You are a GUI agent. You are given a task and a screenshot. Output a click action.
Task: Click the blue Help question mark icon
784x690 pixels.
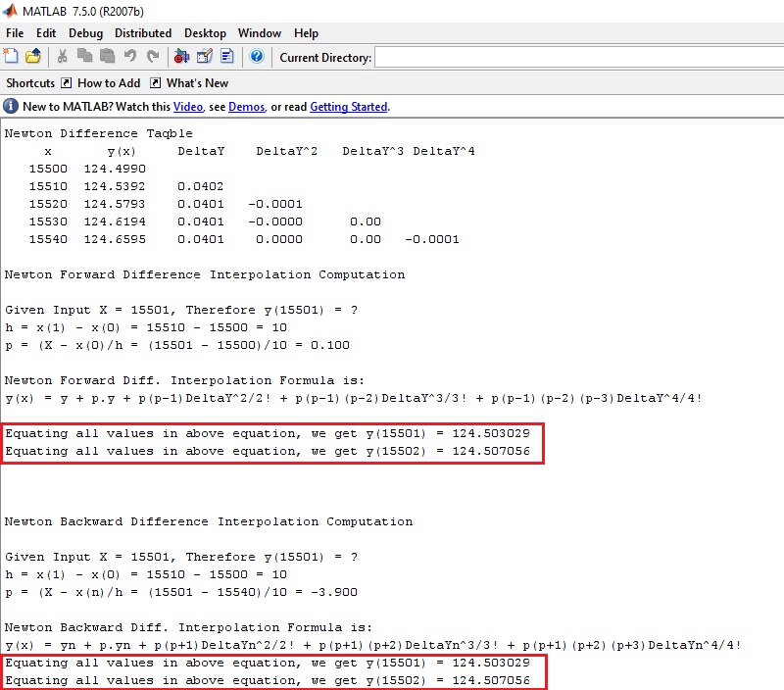256,57
